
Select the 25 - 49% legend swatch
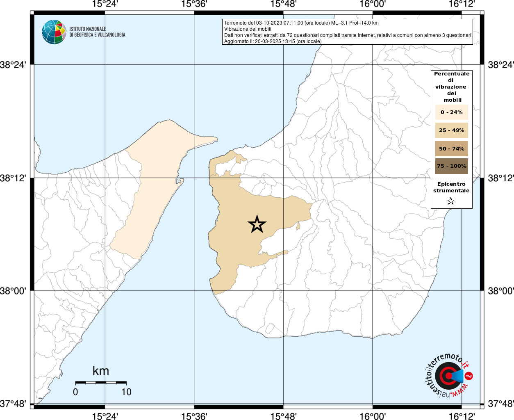tap(452, 130)
